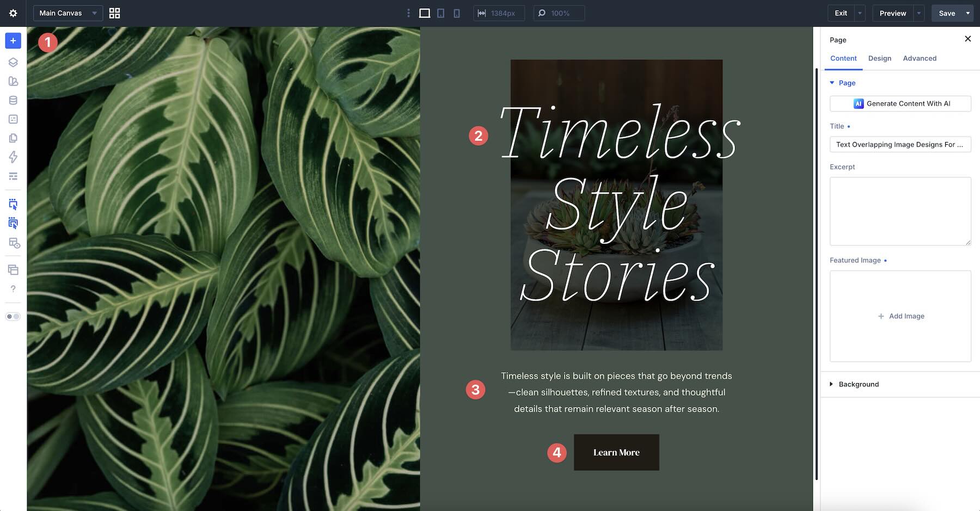This screenshot has width=980, height=511.
Task: Click the Featured Image label
Action: (855, 260)
